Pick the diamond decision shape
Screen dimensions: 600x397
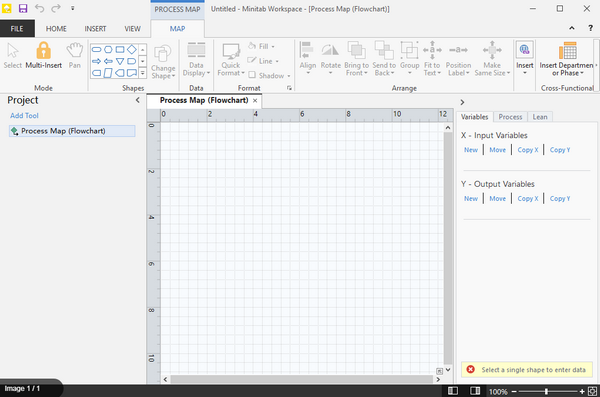[132, 49]
